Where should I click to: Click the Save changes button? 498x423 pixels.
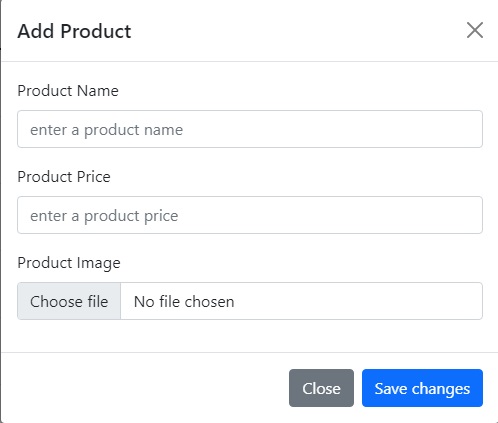tap(422, 388)
